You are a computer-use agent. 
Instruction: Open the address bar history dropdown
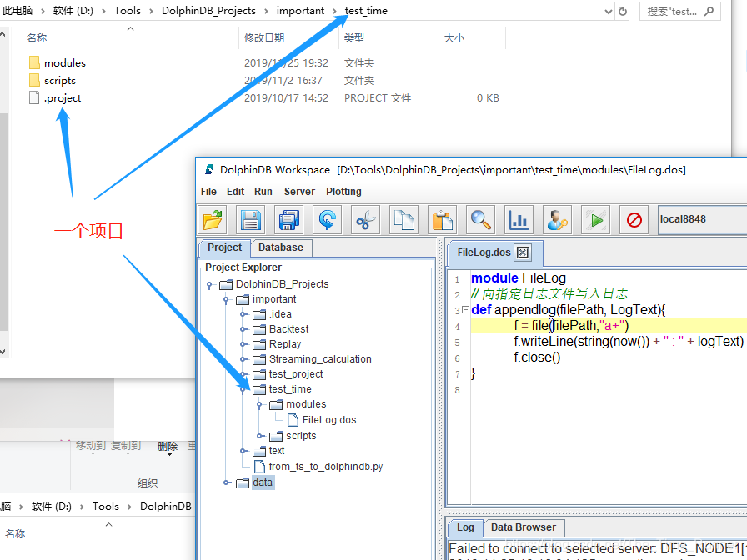[x=608, y=12]
